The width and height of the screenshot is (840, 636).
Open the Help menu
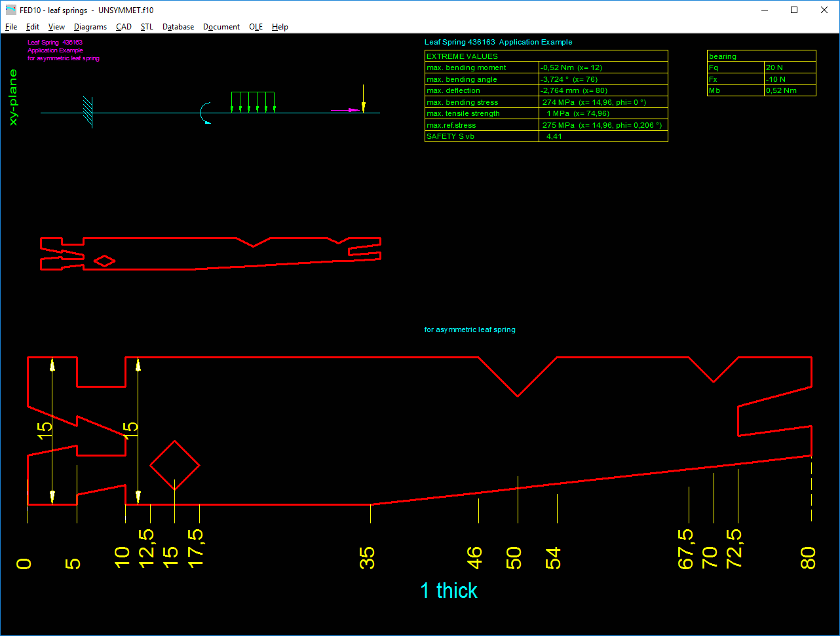click(x=280, y=27)
